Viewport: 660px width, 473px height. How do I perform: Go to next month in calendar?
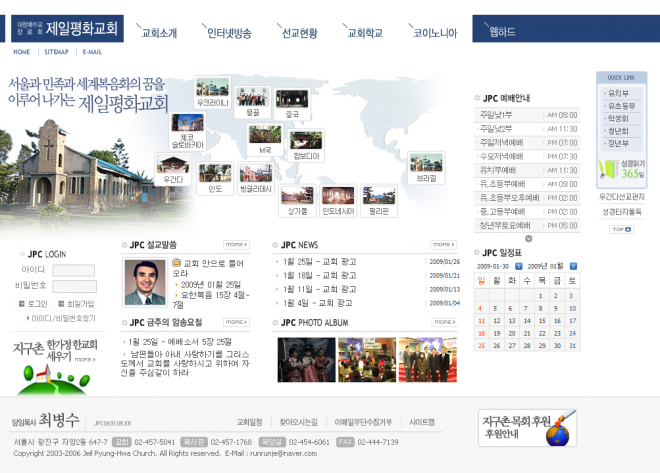[x=571, y=267]
